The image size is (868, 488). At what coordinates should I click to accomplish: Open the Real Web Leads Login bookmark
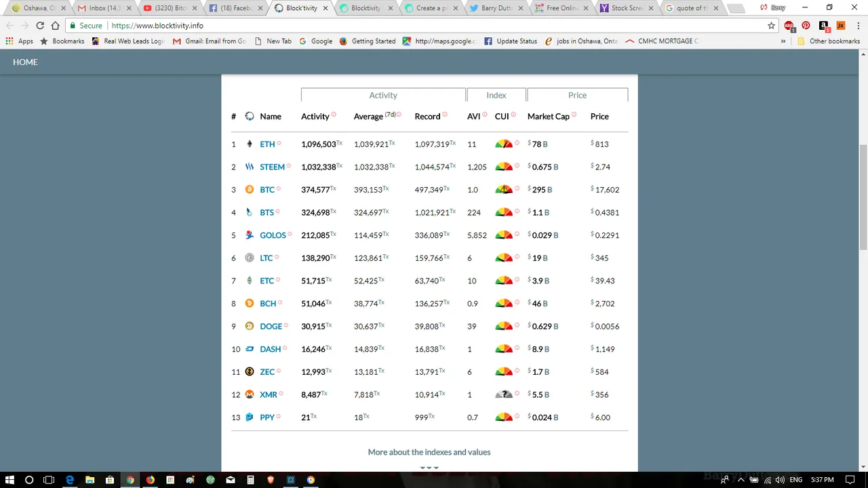(128, 41)
